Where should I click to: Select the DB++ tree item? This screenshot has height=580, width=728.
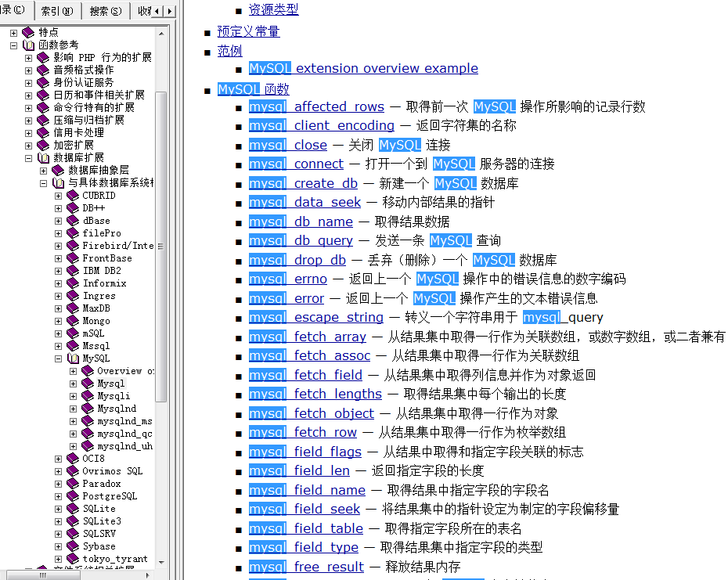pyautogui.click(x=93, y=208)
